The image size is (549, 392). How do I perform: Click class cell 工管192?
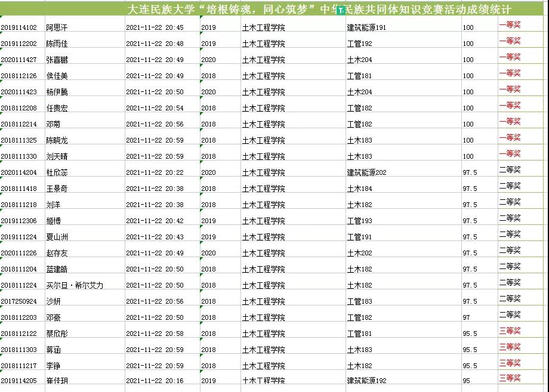(360, 44)
